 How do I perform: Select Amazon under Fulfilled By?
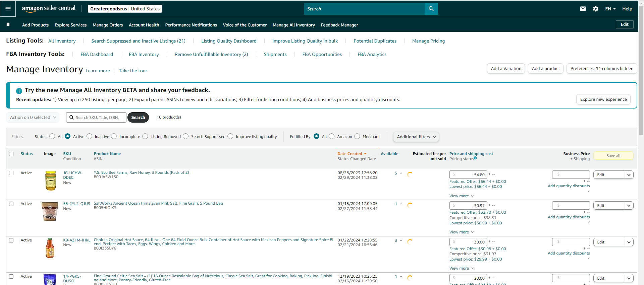pos(331,136)
